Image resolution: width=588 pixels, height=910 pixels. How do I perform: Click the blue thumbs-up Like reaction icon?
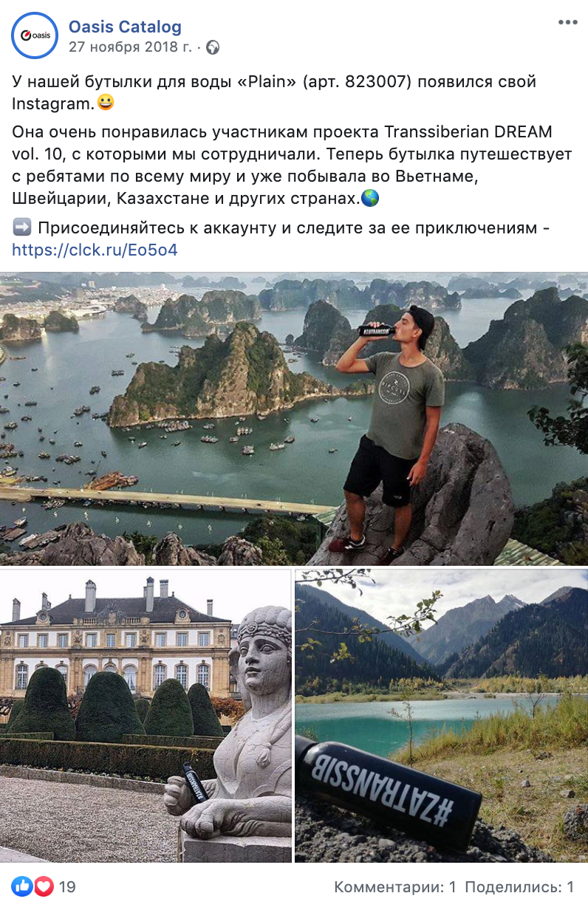click(22, 886)
